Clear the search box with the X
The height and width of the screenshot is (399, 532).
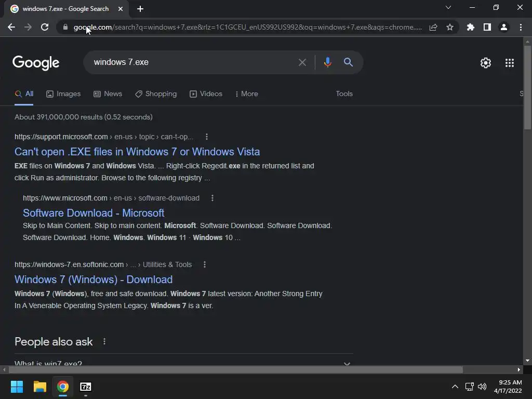click(x=302, y=62)
